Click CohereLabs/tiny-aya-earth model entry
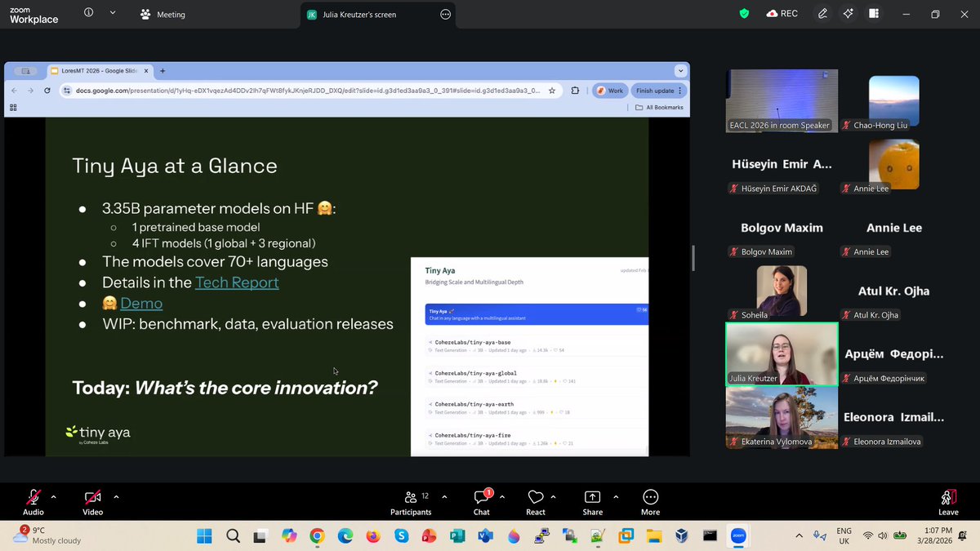The width and height of the screenshot is (980, 551). [x=537, y=407]
